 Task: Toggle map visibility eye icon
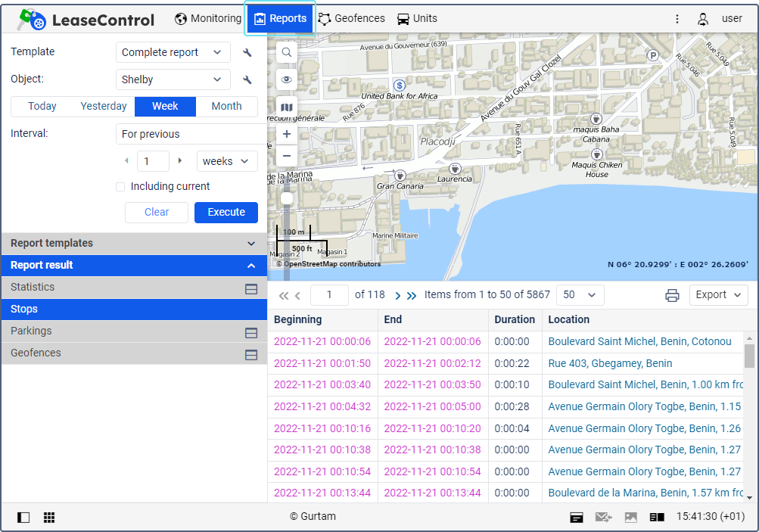(286, 79)
